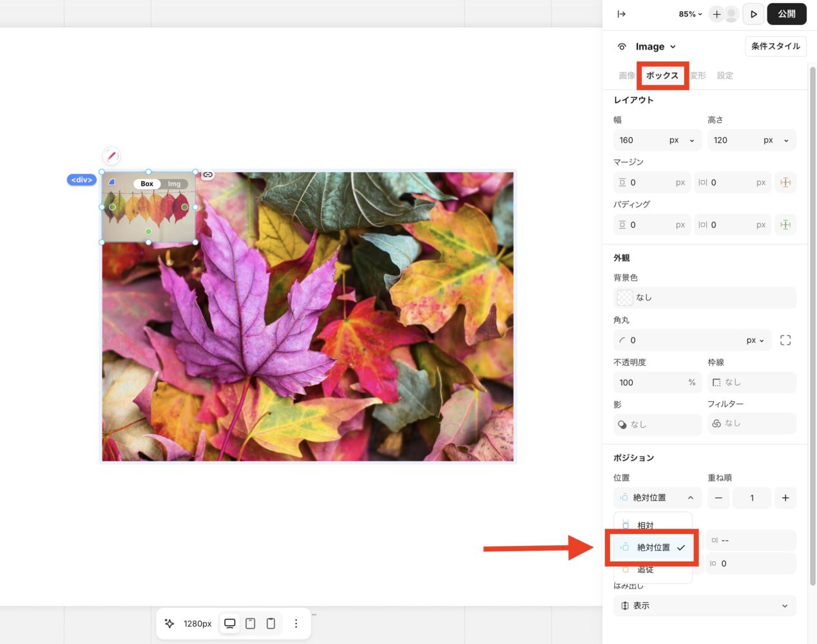Open the width px unit dropdown
817x644 pixels.
tap(682, 140)
